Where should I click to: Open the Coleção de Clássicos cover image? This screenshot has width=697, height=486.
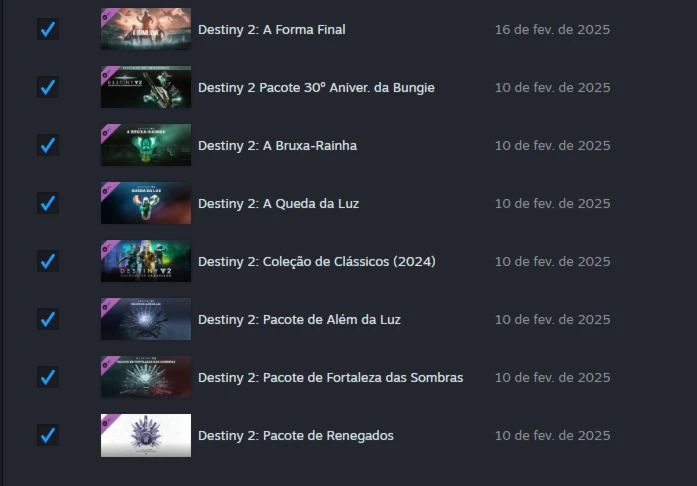(x=146, y=261)
